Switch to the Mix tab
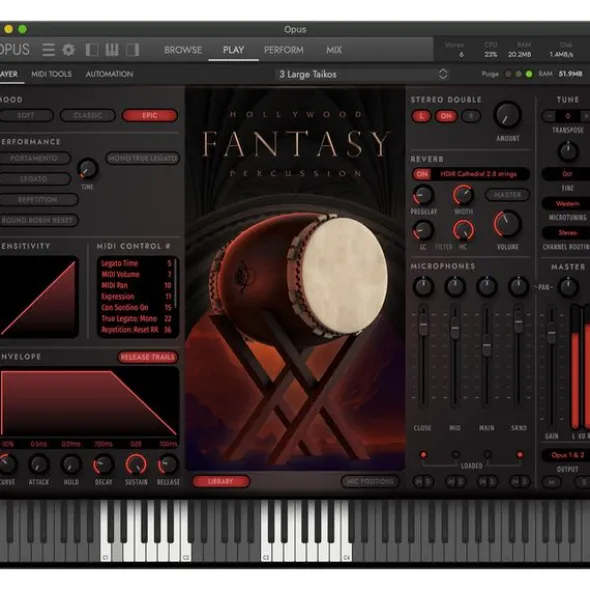Viewport: 590px width, 591px height. (x=334, y=50)
